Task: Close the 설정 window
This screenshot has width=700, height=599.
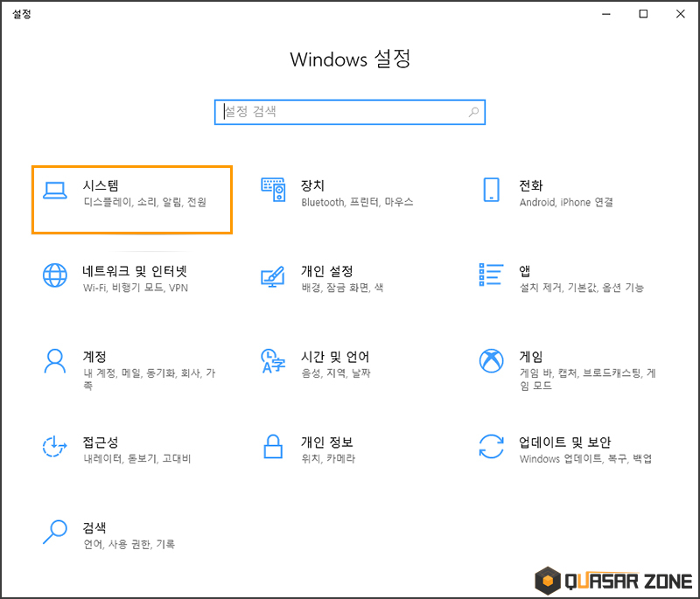Action: 681,14
